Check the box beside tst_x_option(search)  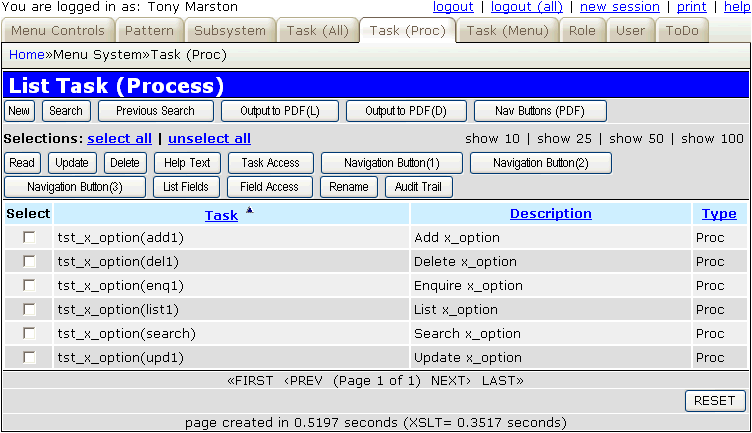point(29,334)
